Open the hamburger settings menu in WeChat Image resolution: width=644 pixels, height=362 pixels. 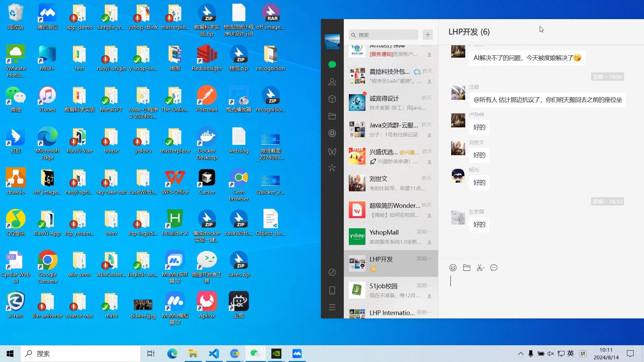pyautogui.click(x=332, y=307)
